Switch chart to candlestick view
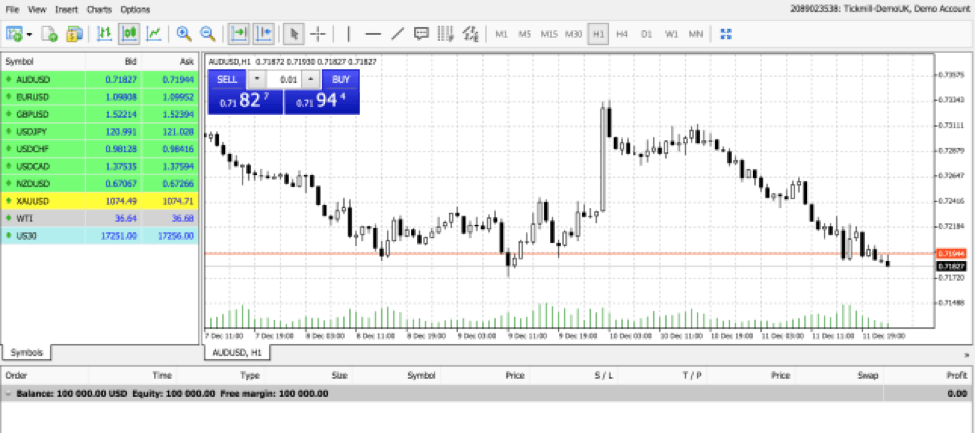Viewport: 975px width, 433px height. (x=129, y=34)
